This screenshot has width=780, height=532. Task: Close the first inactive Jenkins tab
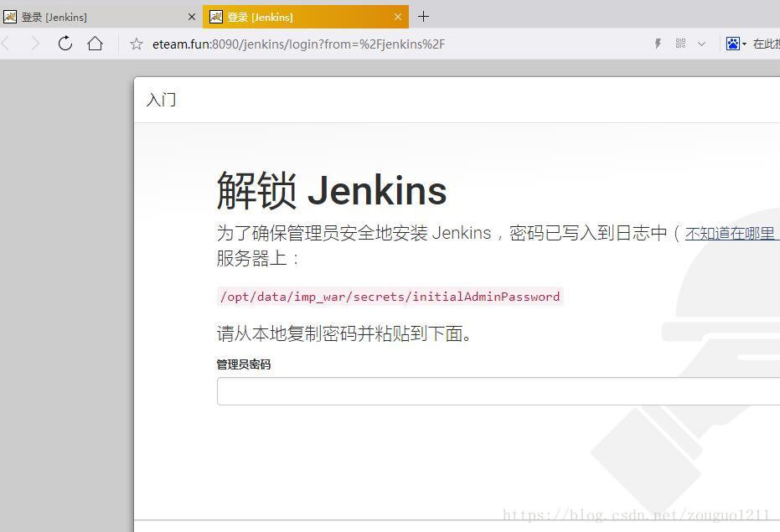click(x=192, y=17)
